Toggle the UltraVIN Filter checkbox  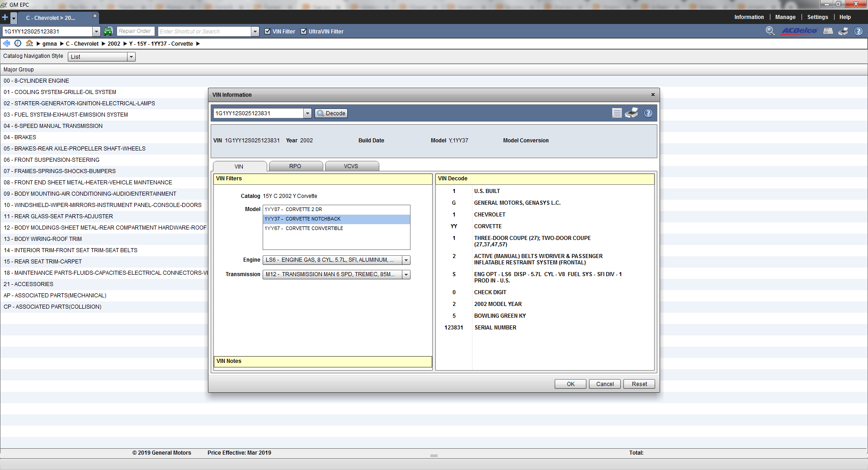[x=304, y=32]
